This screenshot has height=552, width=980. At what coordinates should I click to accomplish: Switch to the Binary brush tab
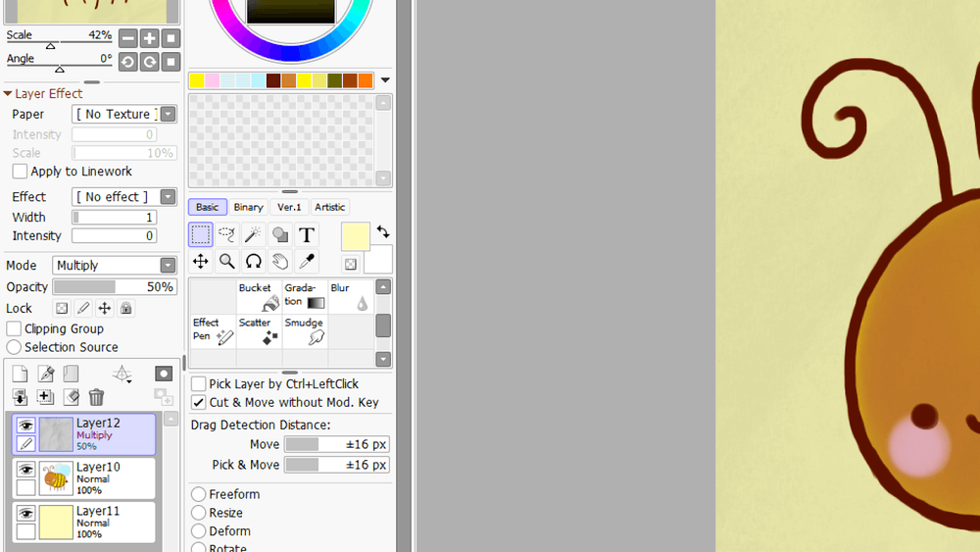click(248, 207)
